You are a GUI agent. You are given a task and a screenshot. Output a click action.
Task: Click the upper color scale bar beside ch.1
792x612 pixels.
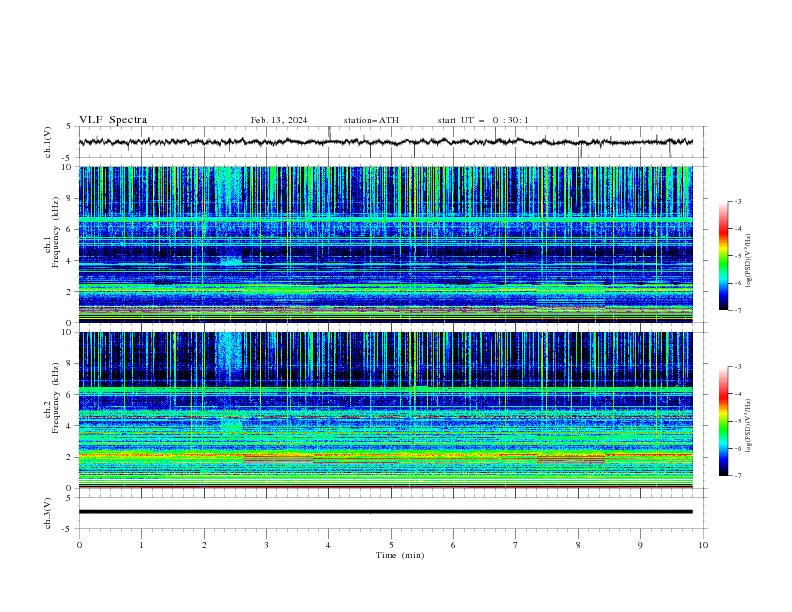pos(723,256)
